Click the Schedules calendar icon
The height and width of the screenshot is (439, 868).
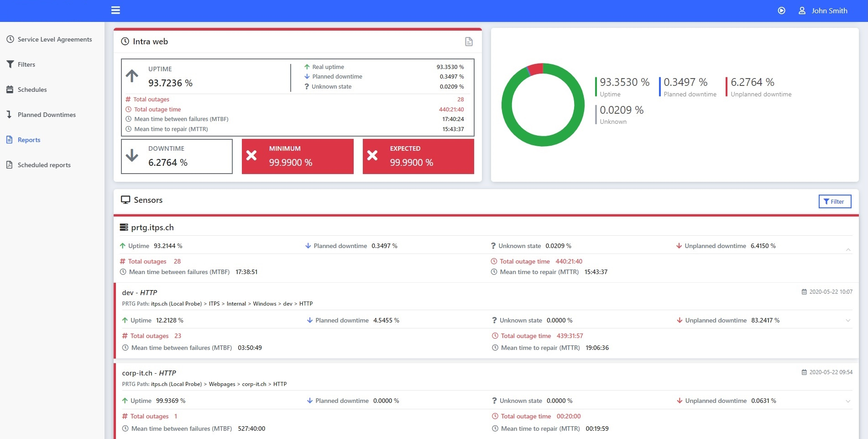coord(10,90)
